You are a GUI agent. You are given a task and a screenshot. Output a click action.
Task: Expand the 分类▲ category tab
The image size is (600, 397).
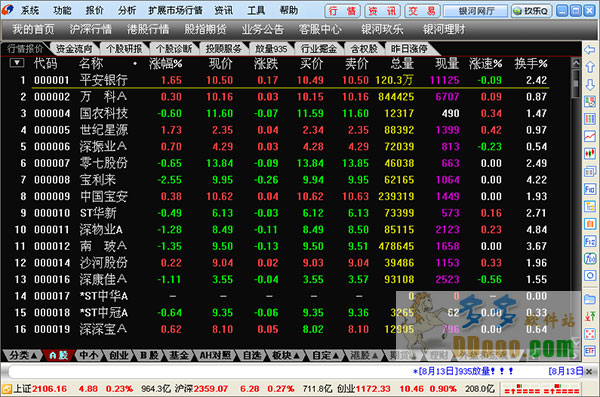tap(23, 356)
